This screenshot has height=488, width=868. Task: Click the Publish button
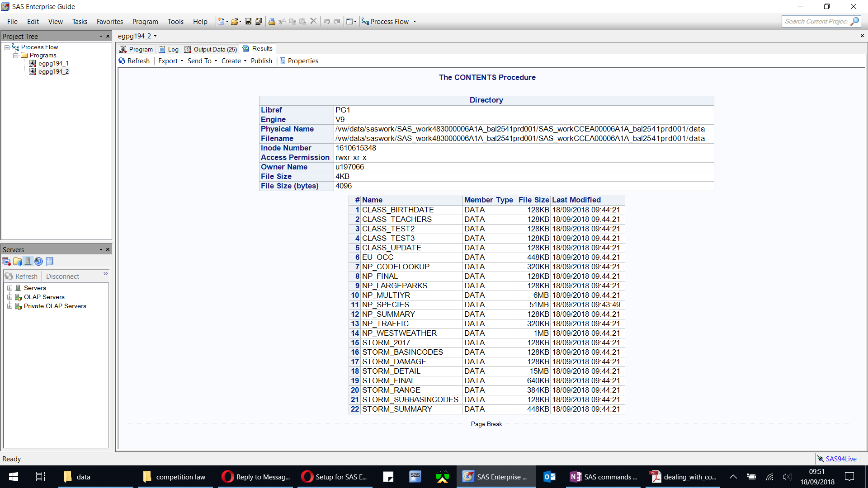(261, 61)
